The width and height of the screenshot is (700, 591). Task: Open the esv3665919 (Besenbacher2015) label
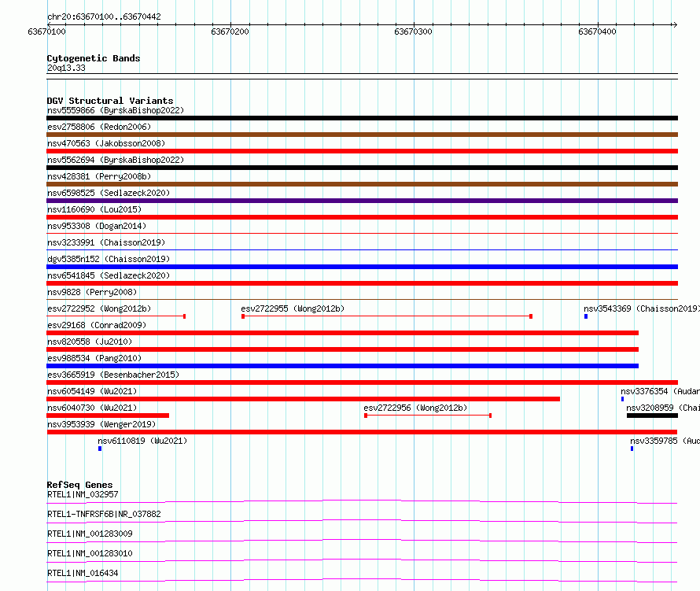click(113, 375)
